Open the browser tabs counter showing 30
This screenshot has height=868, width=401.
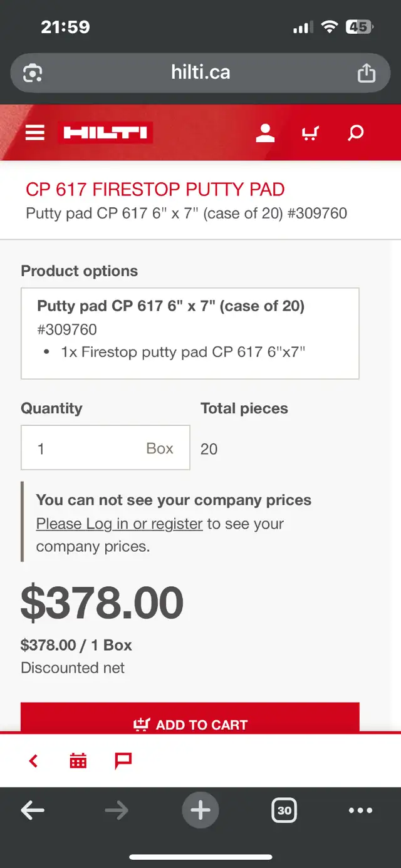[x=284, y=810]
